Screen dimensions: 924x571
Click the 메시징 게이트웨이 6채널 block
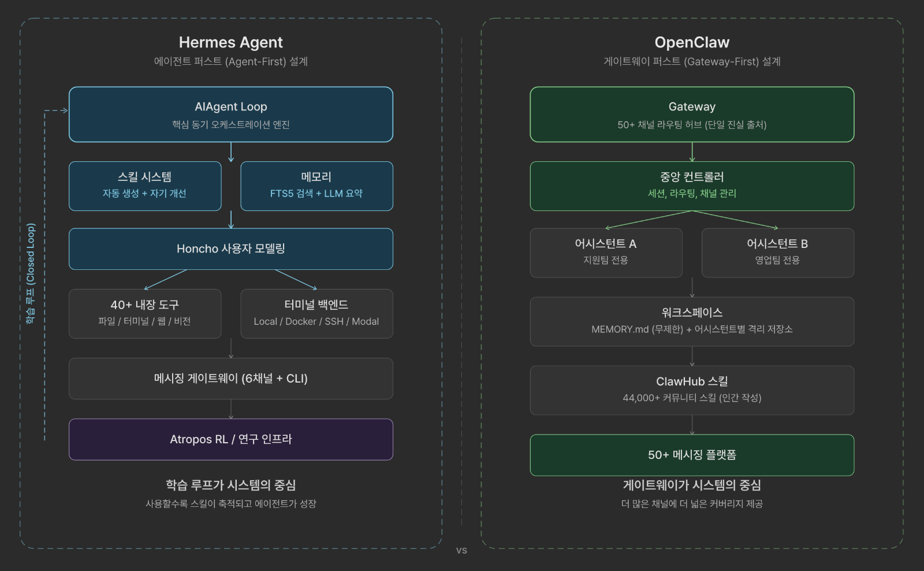231,379
